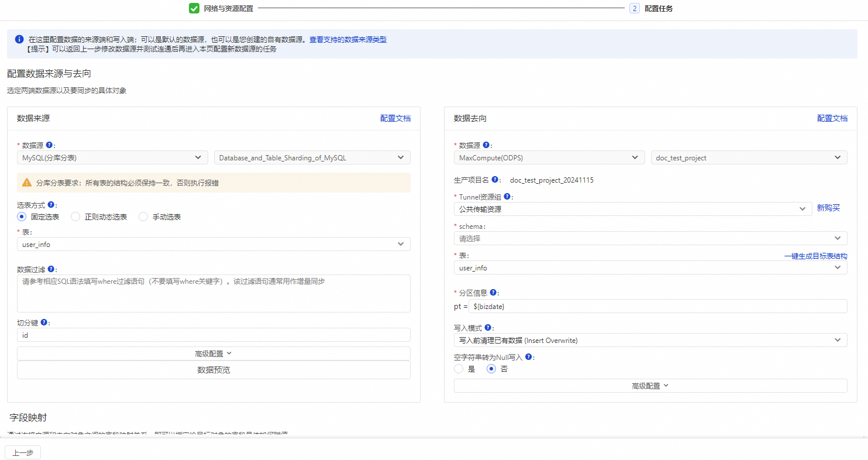
Task: Click the doc_test_project_20241115 project name text
Action: [552, 180]
